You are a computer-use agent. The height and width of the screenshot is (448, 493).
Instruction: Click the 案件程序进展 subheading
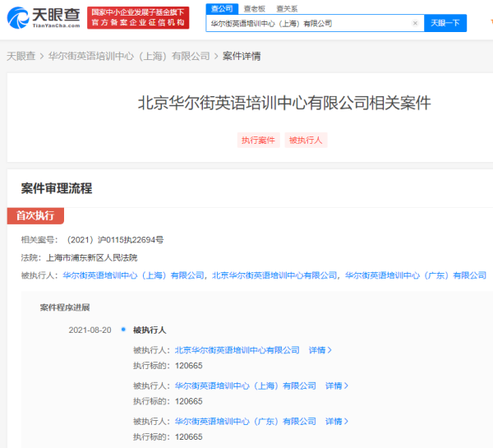click(x=65, y=307)
